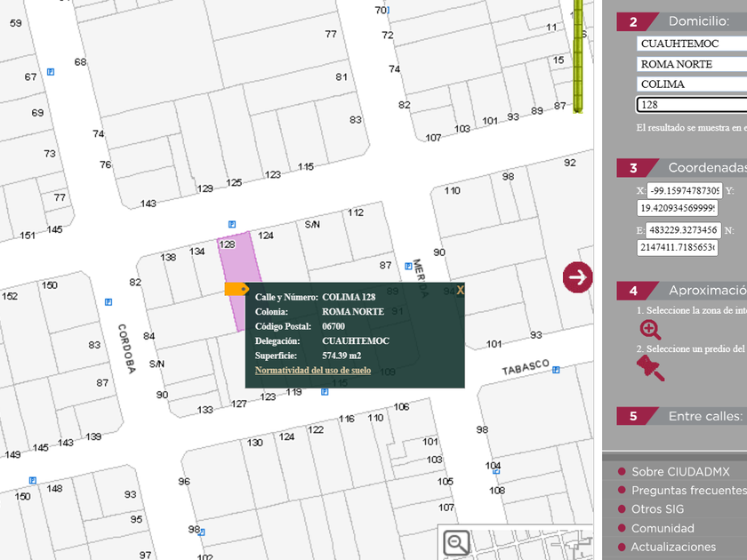The image size is (747, 560).
Task: Click the orange tag marker on parcel
Action: click(237, 289)
